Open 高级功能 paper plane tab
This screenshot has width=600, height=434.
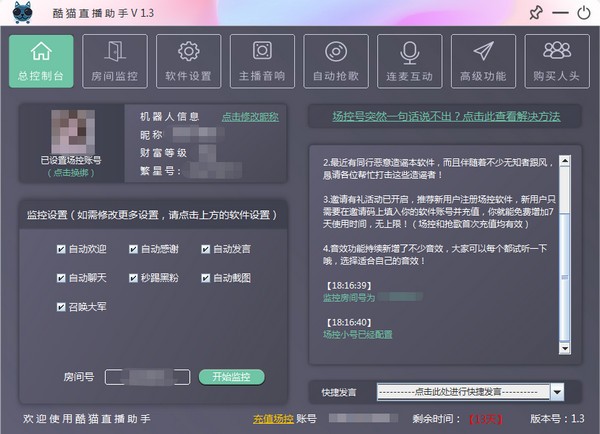[483, 61]
